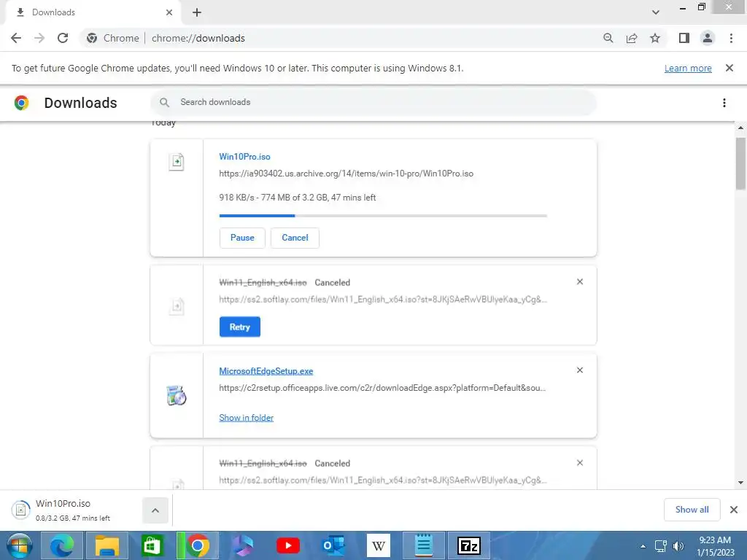Open a new browser tab
Image resolution: width=747 pixels, height=560 pixels.
[x=197, y=12]
